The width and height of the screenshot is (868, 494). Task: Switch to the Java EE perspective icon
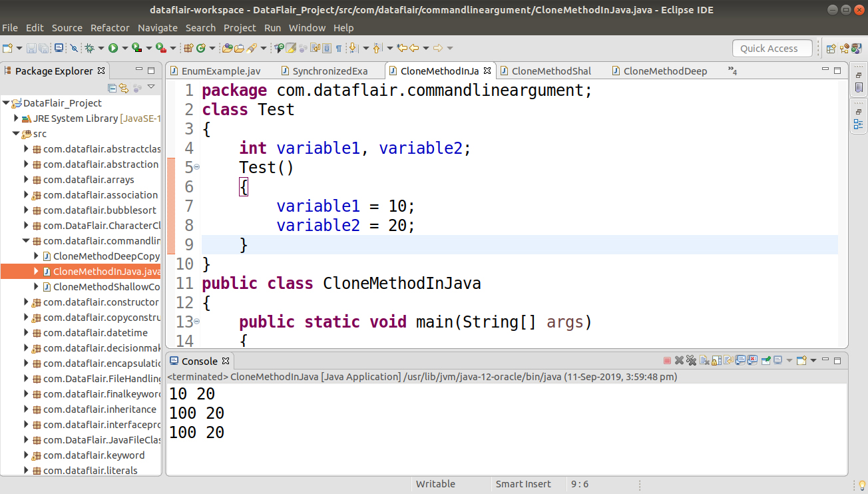coord(845,48)
